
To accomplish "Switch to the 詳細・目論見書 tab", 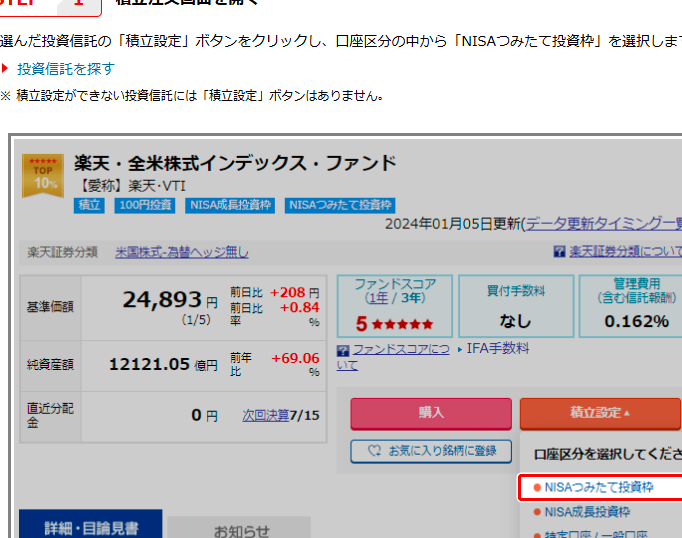I will tap(90, 524).
